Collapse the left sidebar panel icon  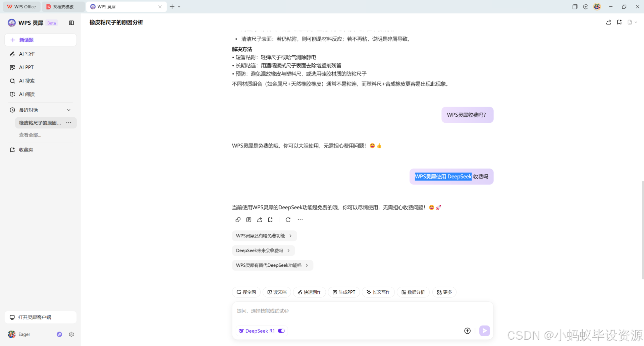click(71, 23)
